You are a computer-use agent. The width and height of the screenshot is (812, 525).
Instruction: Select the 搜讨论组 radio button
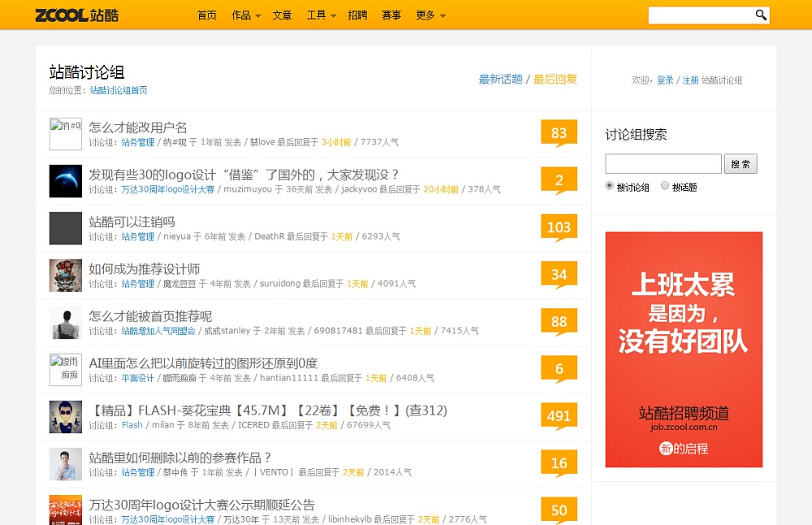610,185
